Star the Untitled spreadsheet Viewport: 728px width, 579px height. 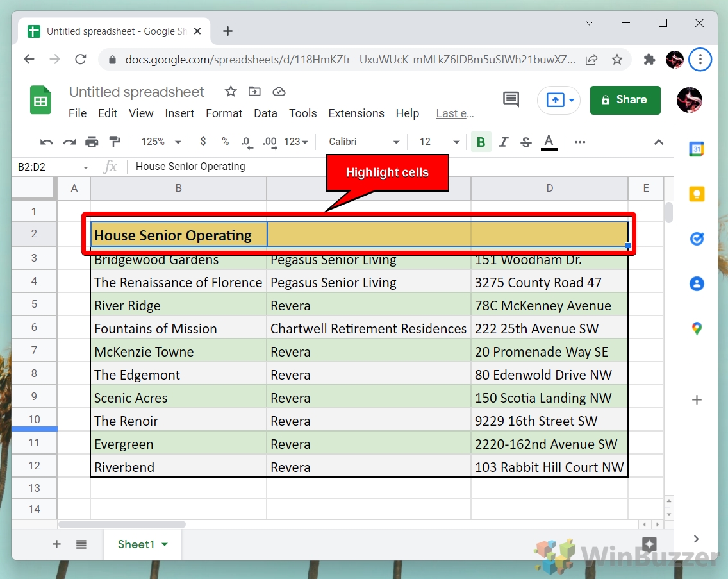tap(230, 92)
